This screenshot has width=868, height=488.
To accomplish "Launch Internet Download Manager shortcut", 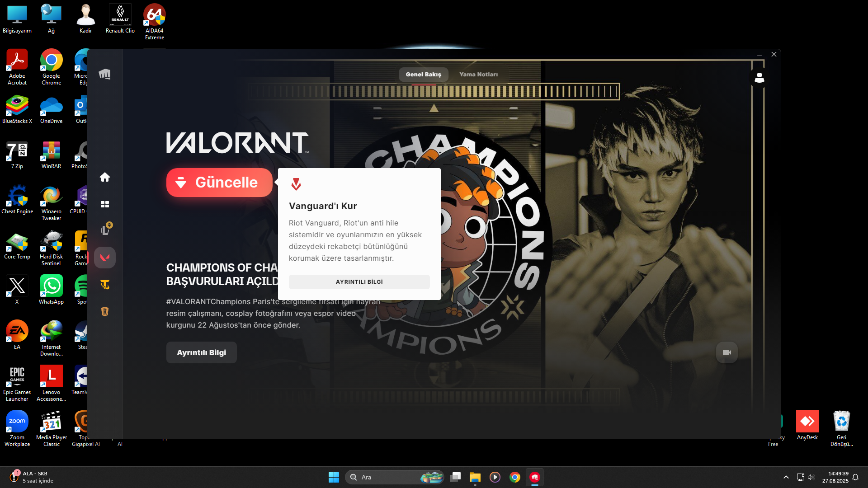I will [x=52, y=339].
